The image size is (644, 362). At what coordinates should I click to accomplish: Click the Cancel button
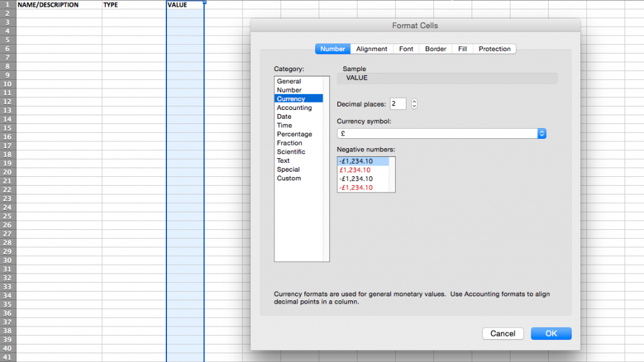point(502,333)
